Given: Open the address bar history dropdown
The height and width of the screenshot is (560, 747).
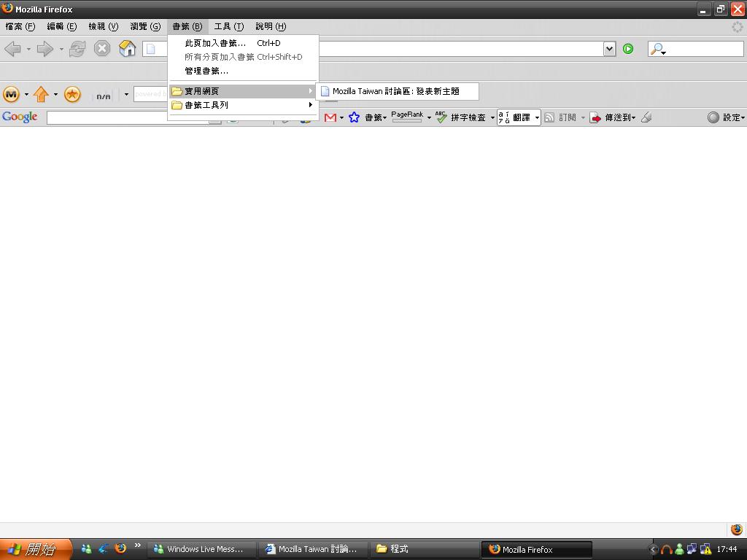Looking at the screenshot, I should point(609,49).
